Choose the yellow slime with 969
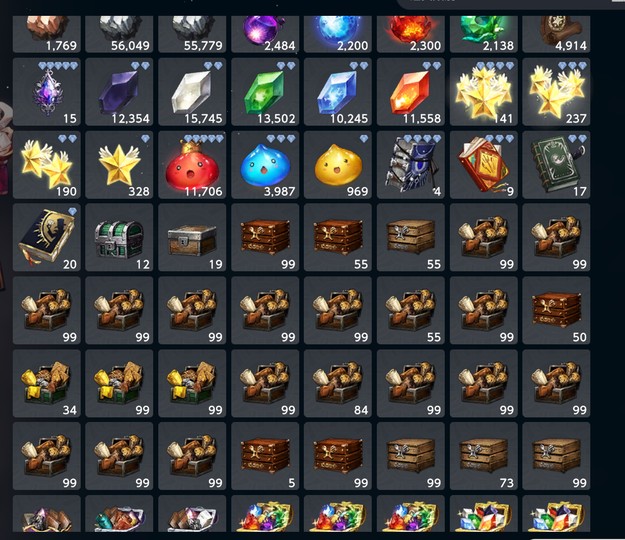Image resolution: width=625 pixels, height=540 pixels. (338, 165)
